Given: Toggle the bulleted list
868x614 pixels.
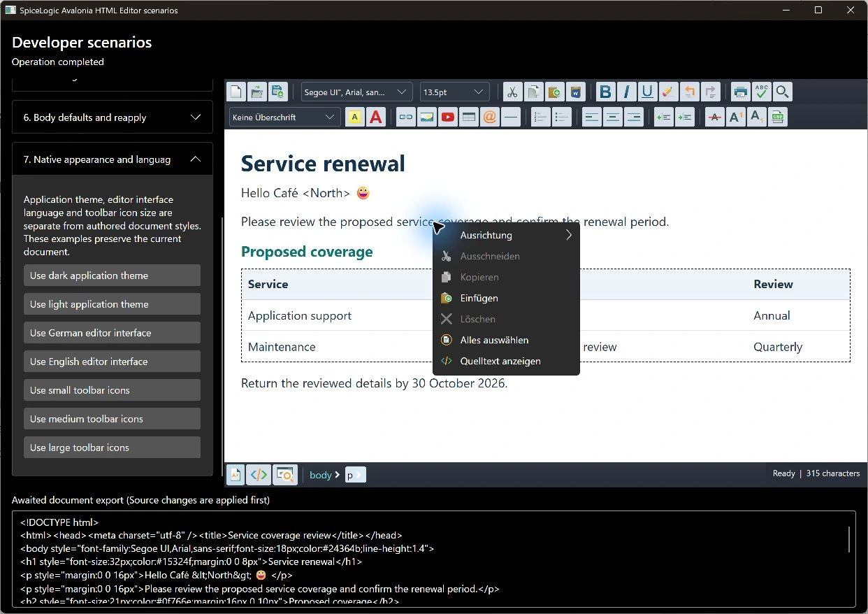Looking at the screenshot, I should [x=562, y=117].
